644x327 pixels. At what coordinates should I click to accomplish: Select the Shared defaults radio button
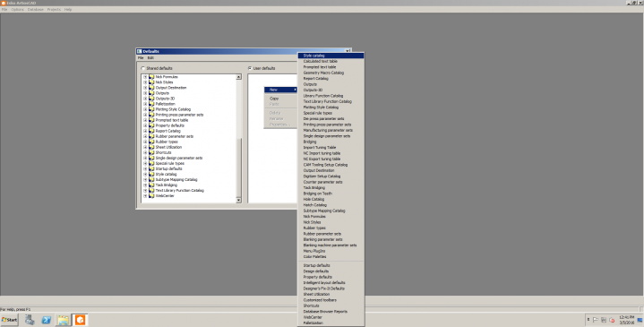tap(143, 68)
